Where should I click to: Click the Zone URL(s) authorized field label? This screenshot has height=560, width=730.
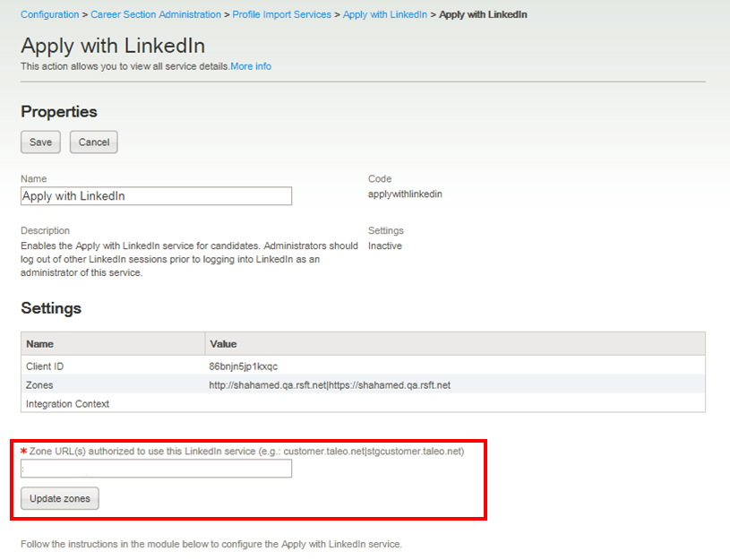[246, 451]
